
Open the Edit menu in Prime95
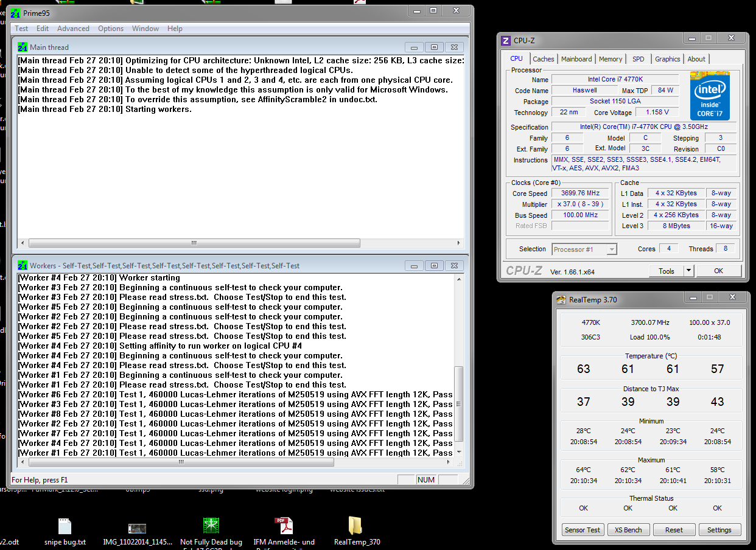(43, 29)
